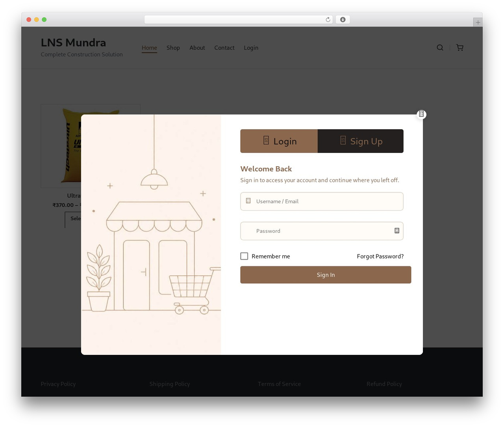Open browser downloads button

click(343, 20)
